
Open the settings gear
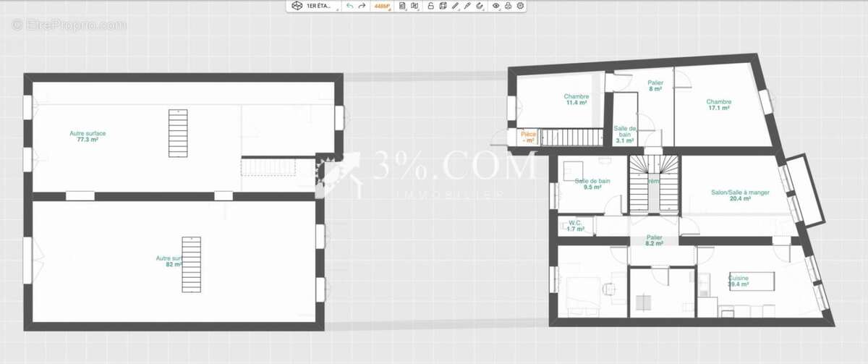(x=521, y=6)
